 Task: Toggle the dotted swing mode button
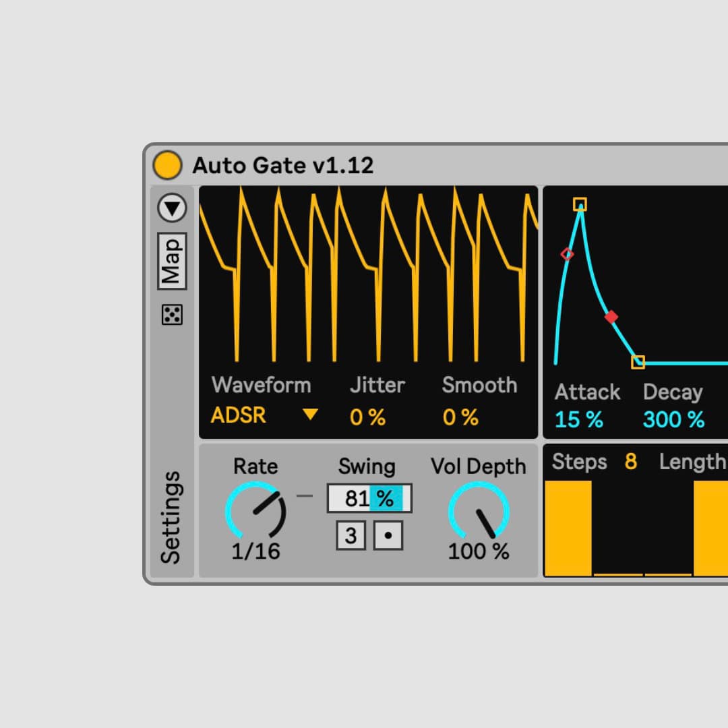pos(388,536)
